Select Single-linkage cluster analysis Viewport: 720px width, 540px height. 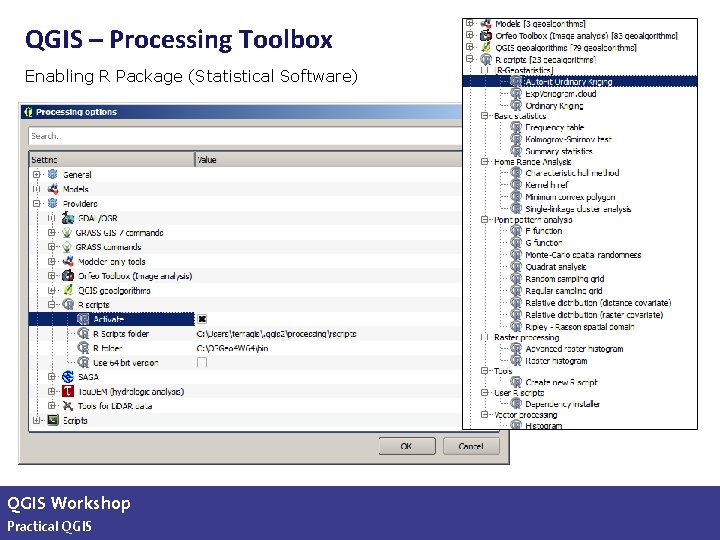[578, 209]
